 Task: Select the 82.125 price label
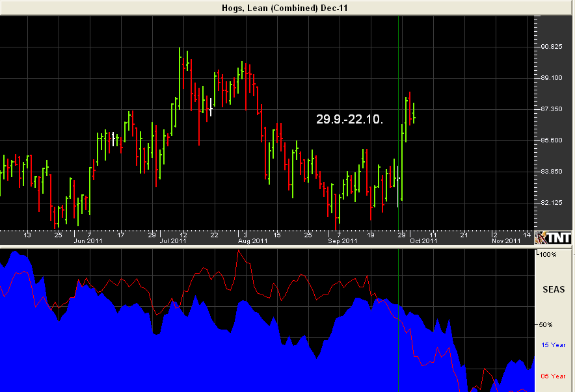tap(551, 202)
